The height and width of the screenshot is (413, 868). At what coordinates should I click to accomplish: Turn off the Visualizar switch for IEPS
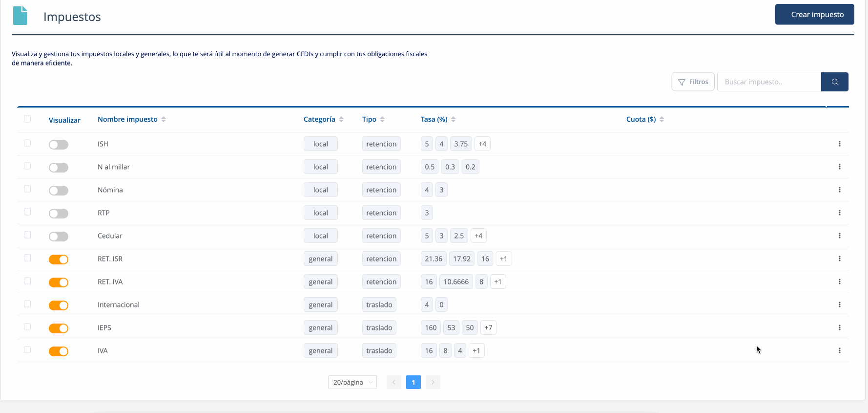59,328
